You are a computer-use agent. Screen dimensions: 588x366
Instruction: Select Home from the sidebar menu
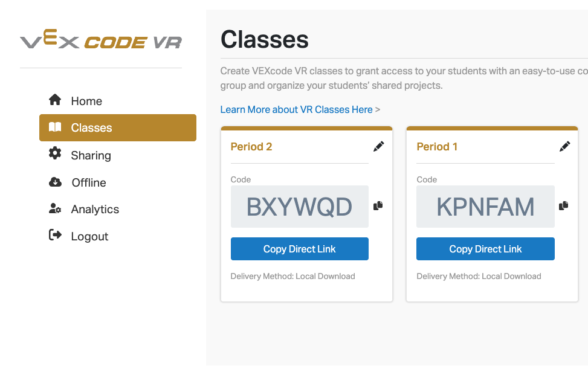point(86,100)
